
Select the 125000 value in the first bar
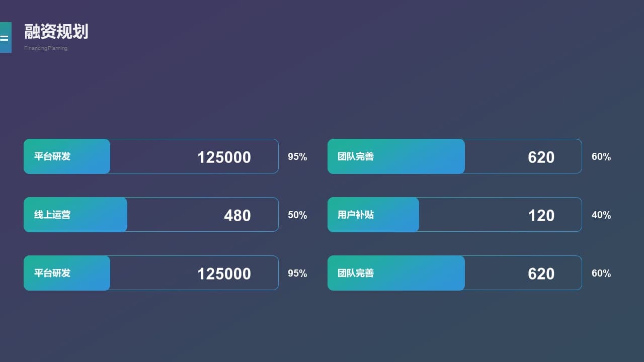[x=224, y=157]
